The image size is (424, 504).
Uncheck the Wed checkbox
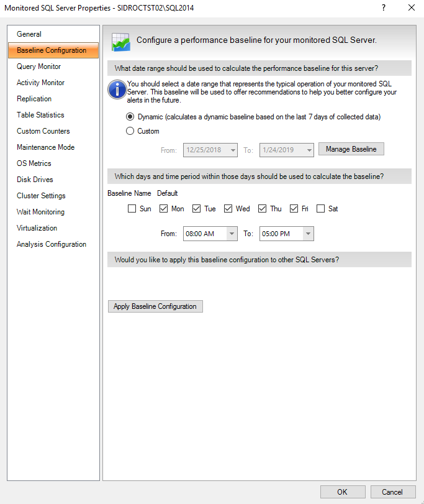coord(228,209)
